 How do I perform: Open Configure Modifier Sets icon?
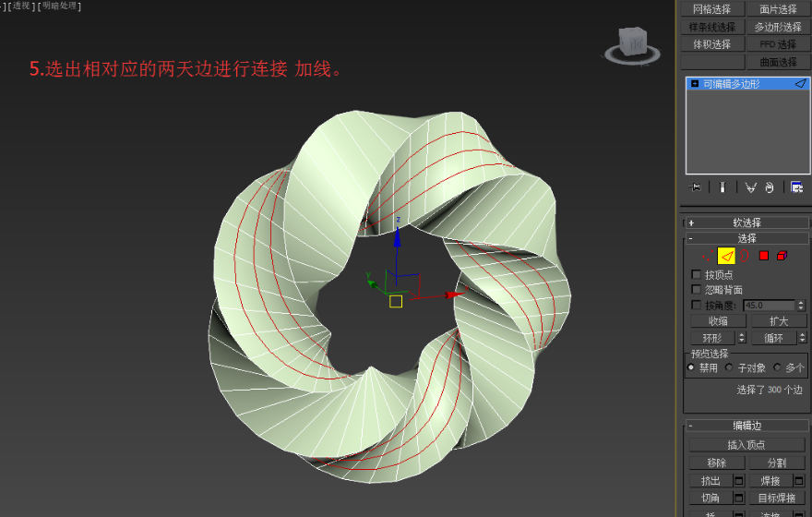796,187
